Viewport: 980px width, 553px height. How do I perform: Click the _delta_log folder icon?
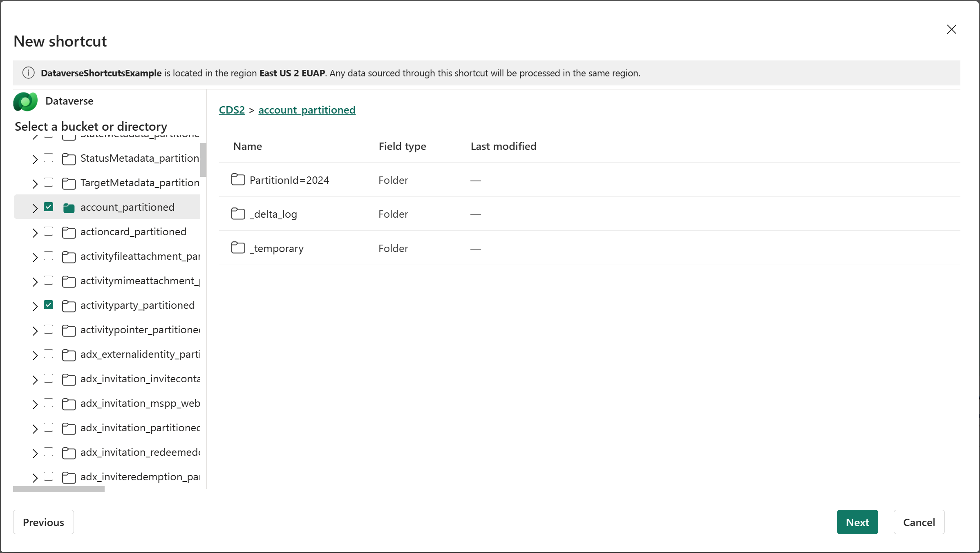(238, 213)
